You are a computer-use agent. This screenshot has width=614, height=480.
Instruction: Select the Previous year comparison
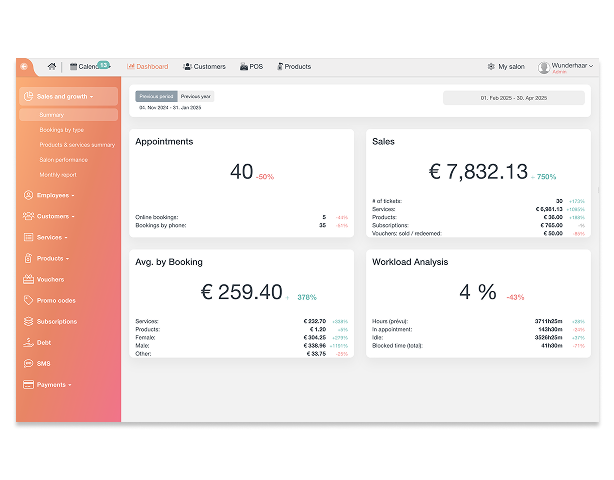point(196,96)
